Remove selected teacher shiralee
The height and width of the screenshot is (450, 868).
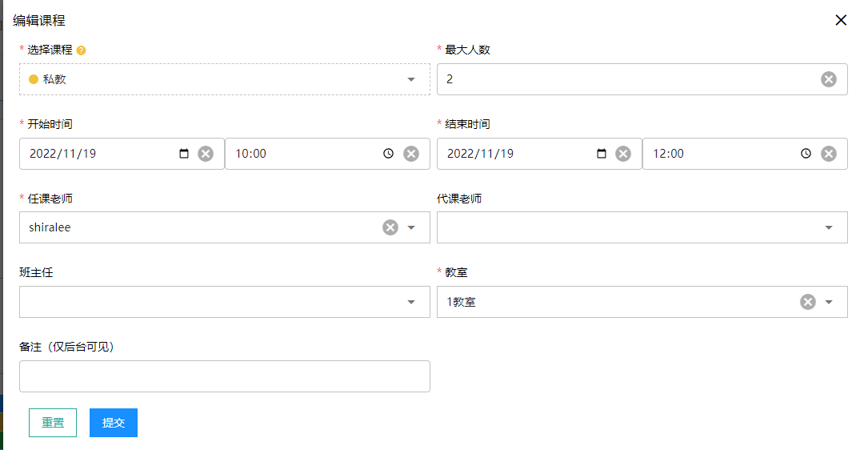390,227
